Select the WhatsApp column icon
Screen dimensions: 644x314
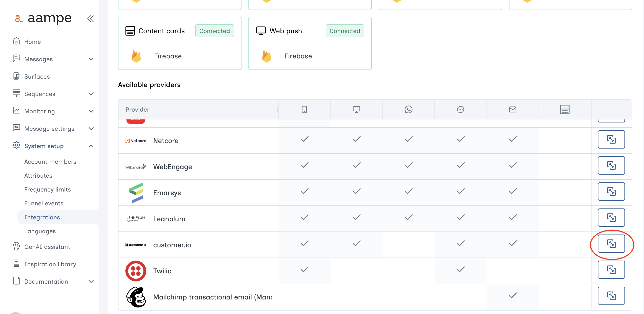408,109
